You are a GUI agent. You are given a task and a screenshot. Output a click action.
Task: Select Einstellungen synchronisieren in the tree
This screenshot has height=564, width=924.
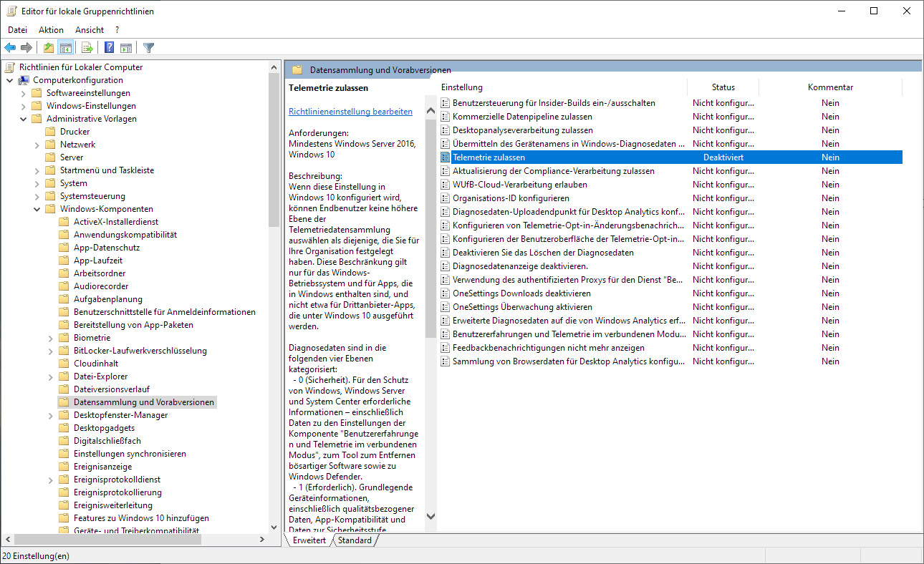(x=130, y=454)
